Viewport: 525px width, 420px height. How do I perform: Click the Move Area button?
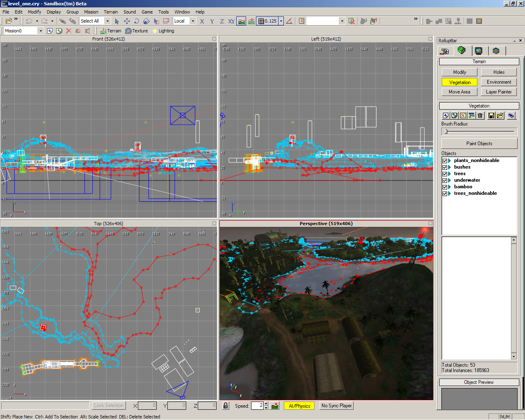pos(459,92)
